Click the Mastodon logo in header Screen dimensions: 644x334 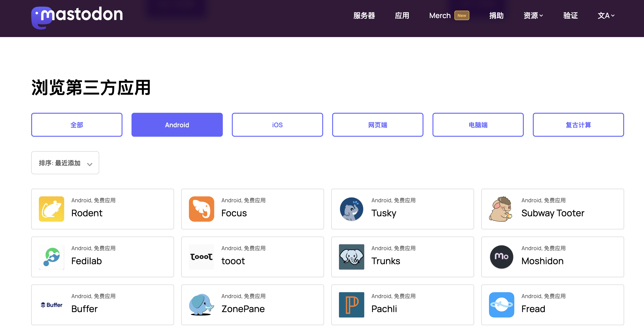pyautogui.click(x=77, y=16)
